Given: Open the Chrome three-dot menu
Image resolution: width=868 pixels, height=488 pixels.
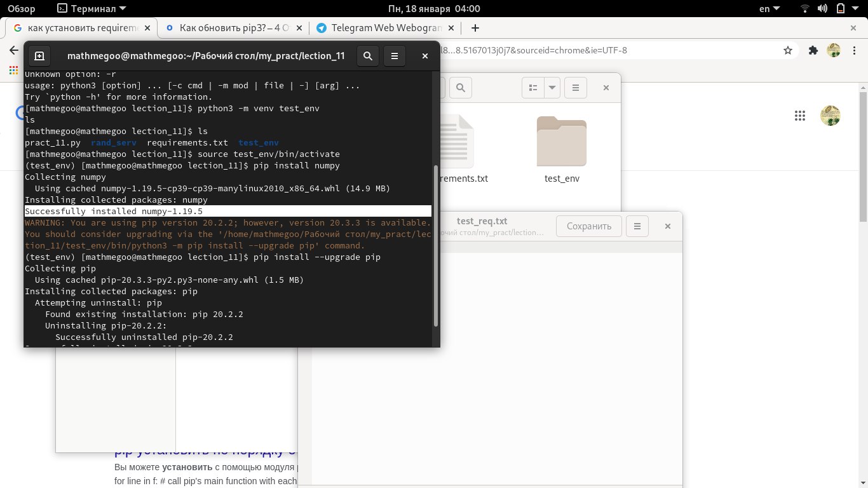Looking at the screenshot, I should pos(855,50).
